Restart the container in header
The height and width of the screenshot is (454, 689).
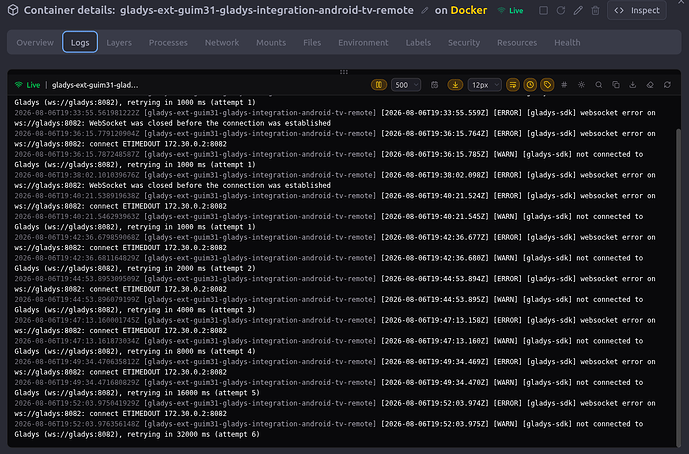[561, 10]
